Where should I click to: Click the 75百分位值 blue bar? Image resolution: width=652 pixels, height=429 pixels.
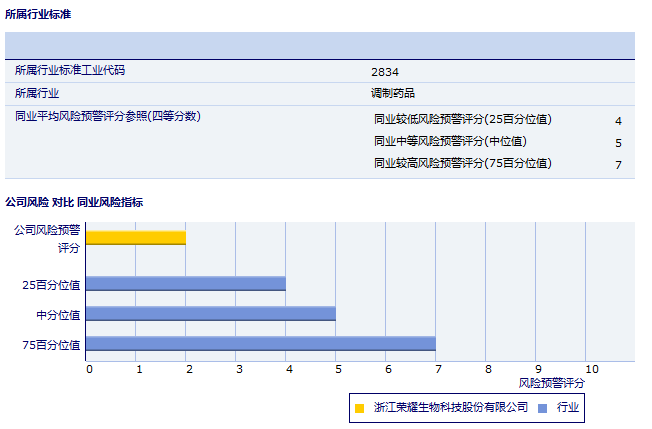click(261, 344)
